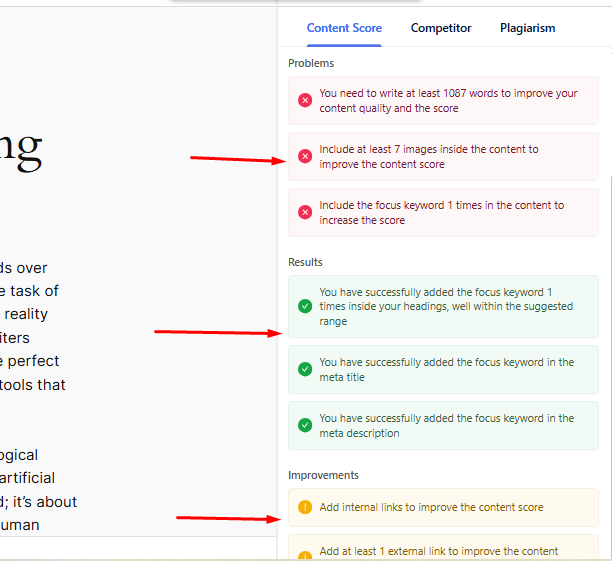Switch to the Content Score tab
This screenshot has height=561, width=612.
344,28
